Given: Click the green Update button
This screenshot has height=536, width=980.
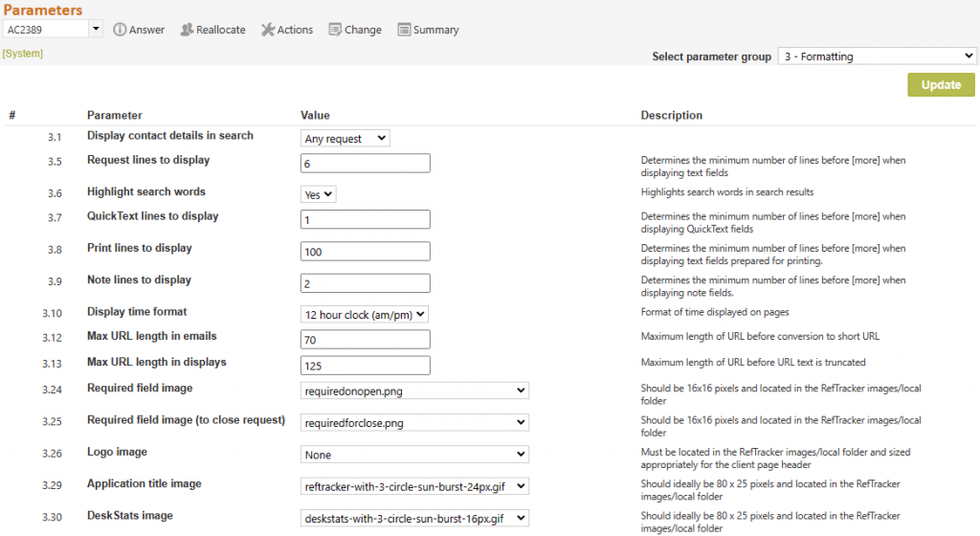Looking at the screenshot, I should [x=941, y=85].
